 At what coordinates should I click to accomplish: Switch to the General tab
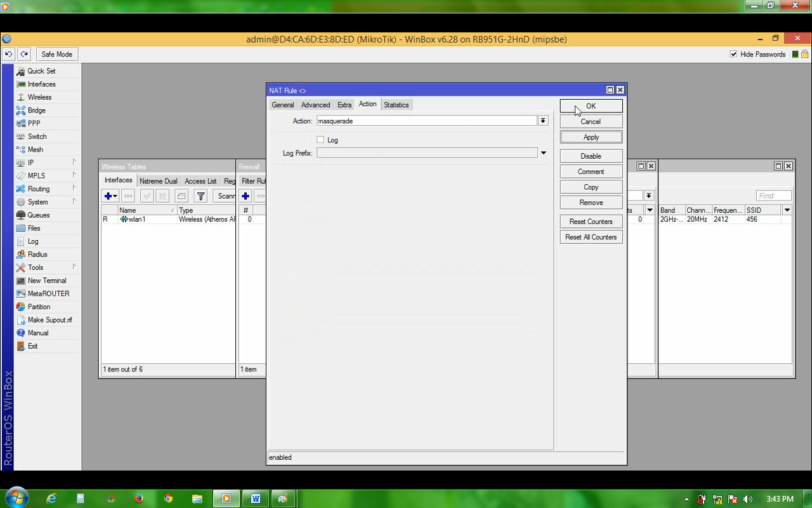[282, 105]
